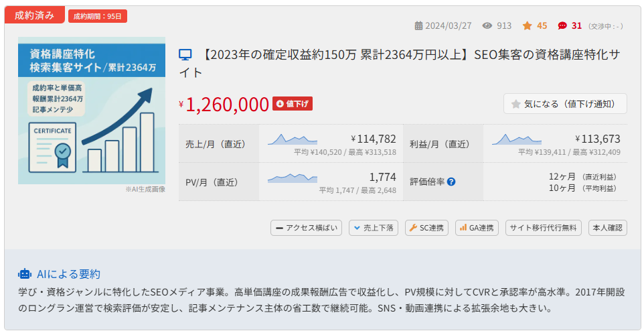Viewport: 644px width, 333px height.
Task: Click the eye views icon near 913
Action: (487, 26)
